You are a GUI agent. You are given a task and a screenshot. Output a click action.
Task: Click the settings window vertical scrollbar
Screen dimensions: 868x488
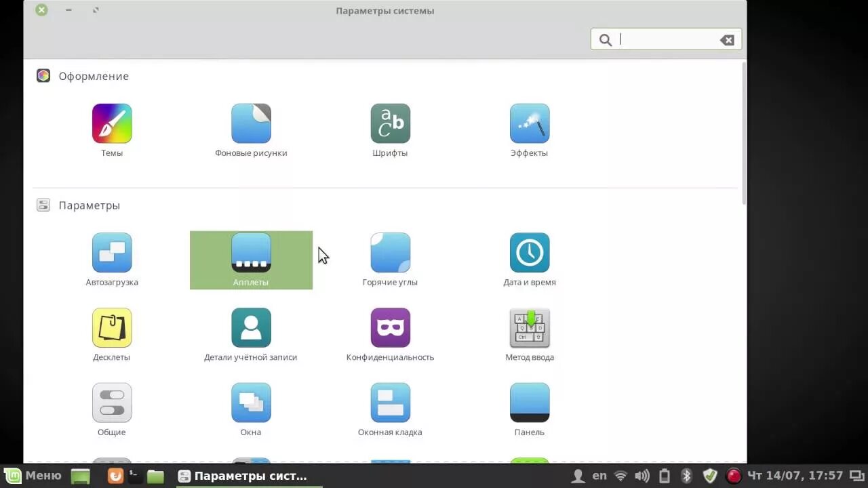744,134
